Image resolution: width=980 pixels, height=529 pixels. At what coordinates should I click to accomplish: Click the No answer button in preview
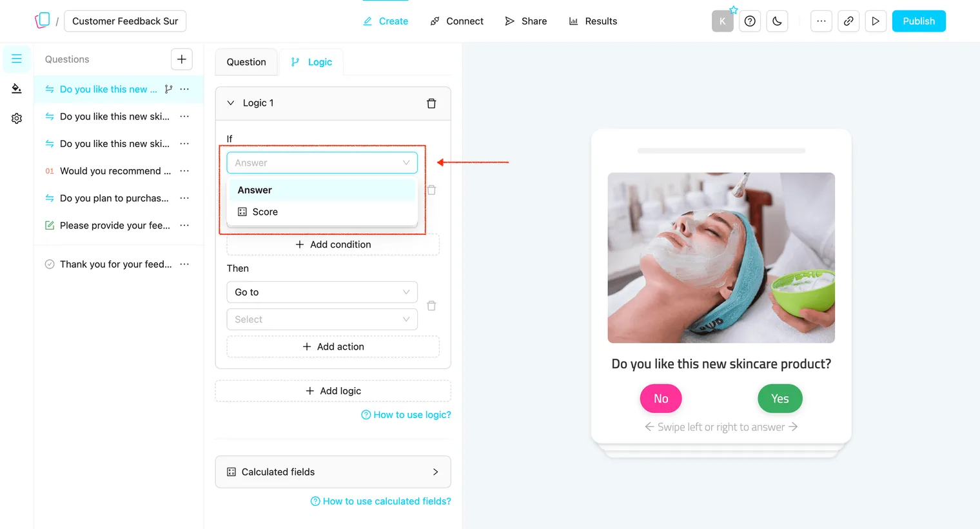[661, 399]
